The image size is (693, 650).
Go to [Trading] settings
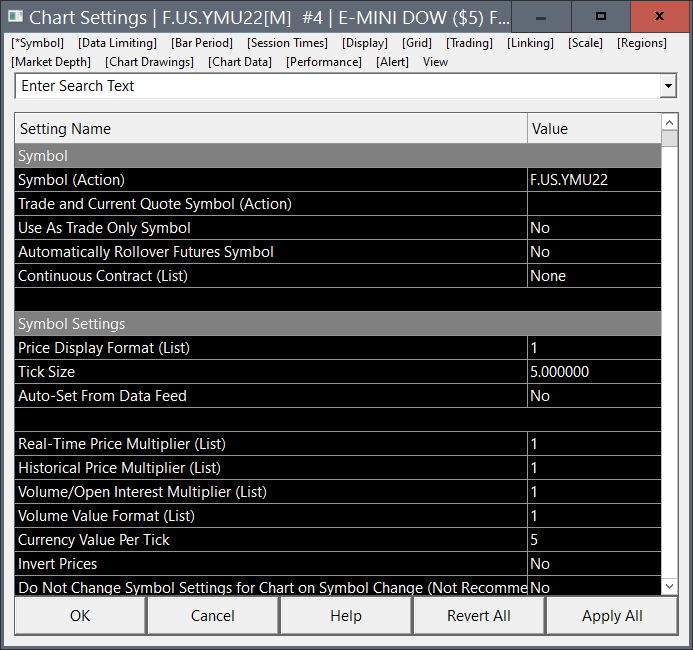click(x=469, y=43)
